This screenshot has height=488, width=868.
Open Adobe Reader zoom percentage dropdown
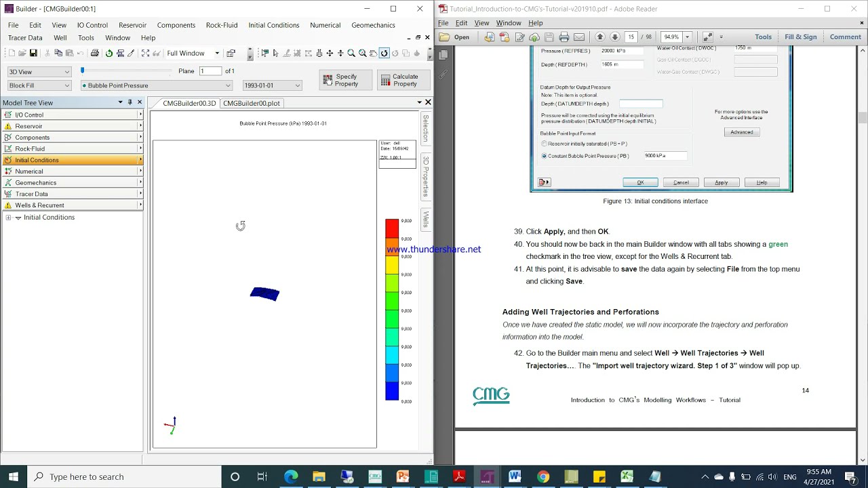pos(687,37)
